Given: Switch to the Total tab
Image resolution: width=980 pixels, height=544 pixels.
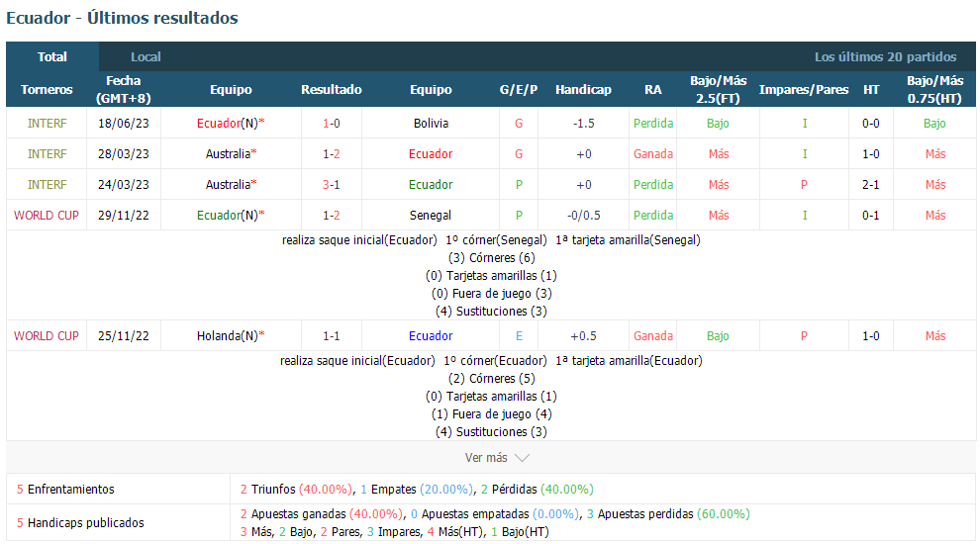Looking at the screenshot, I should pyautogui.click(x=52, y=56).
